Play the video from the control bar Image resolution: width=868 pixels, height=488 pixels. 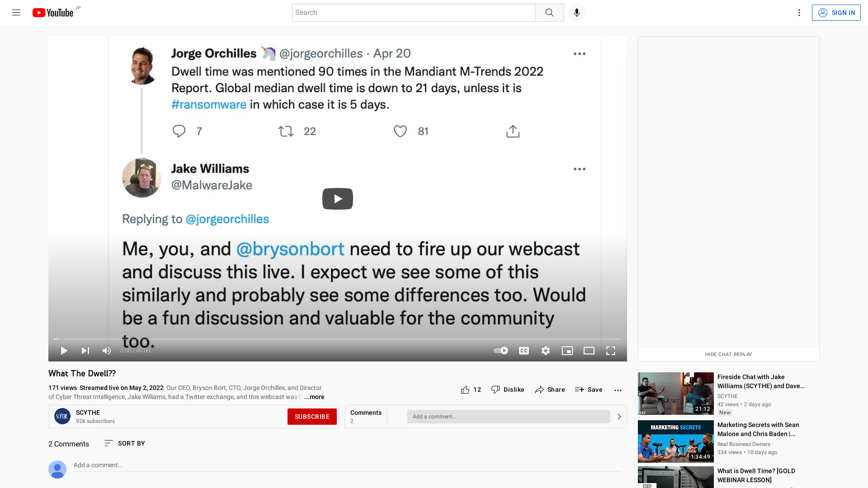(64, 351)
